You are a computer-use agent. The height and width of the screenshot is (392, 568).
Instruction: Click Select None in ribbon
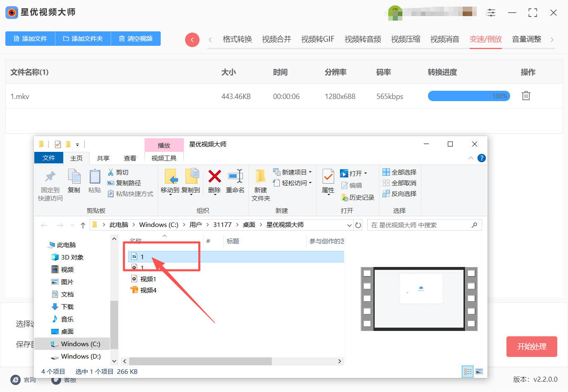click(x=399, y=183)
